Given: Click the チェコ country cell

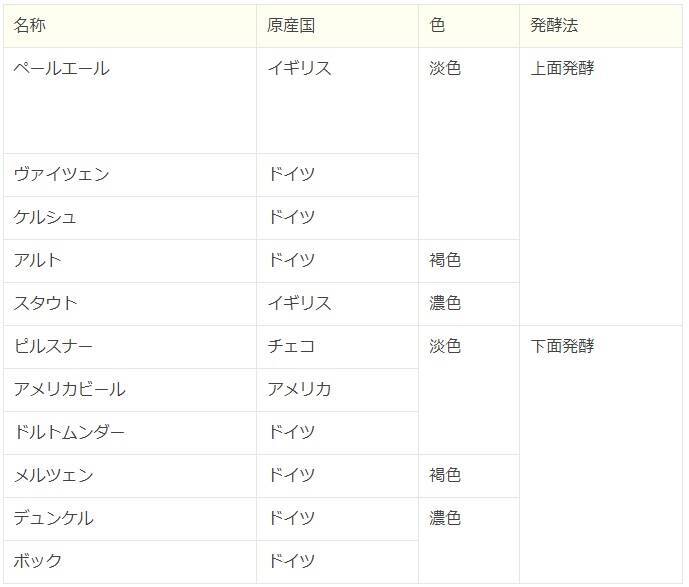Looking at the screenshot, I should (291, 347).
